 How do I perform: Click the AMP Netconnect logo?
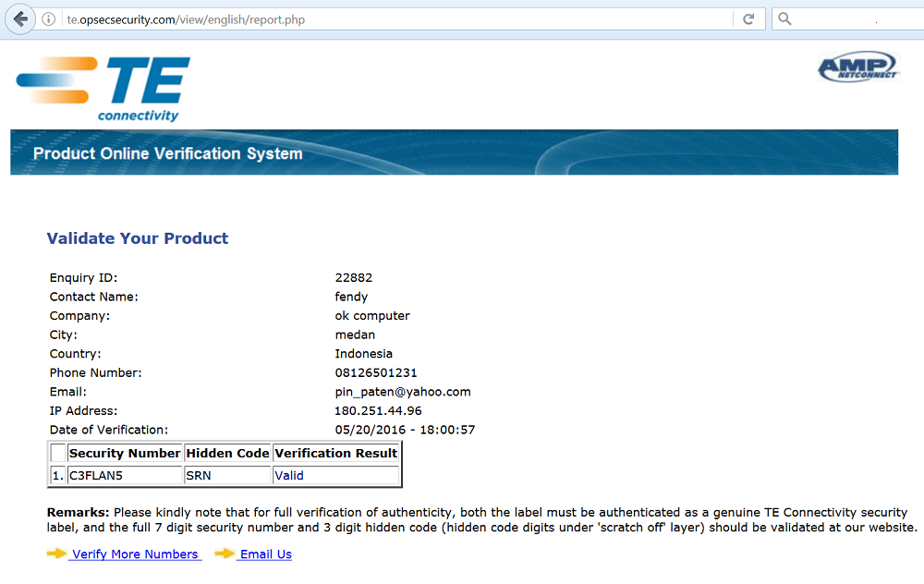point(857,68)
